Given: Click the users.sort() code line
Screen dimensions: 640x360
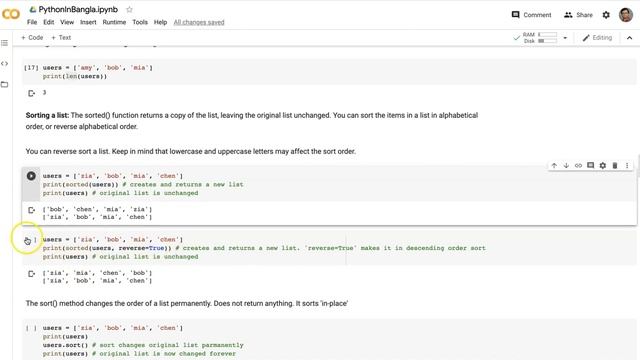Looking at the screenshot, I should tap(143, 345).
